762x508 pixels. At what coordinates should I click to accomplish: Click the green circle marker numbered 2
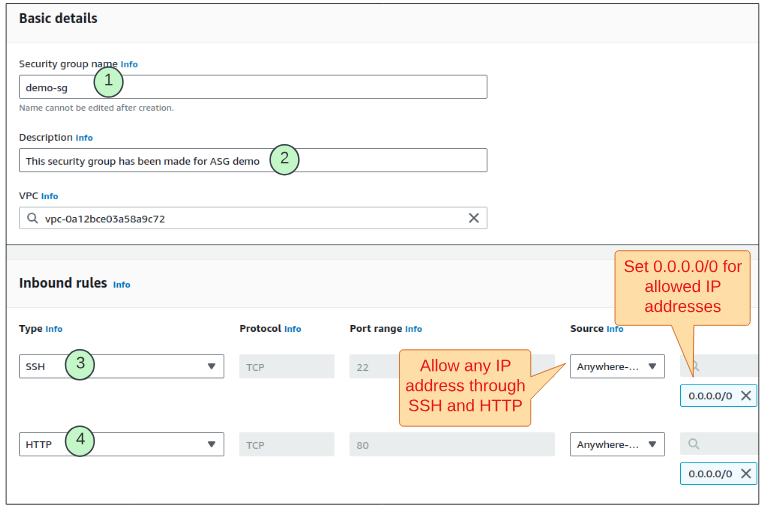coord(285,159)
